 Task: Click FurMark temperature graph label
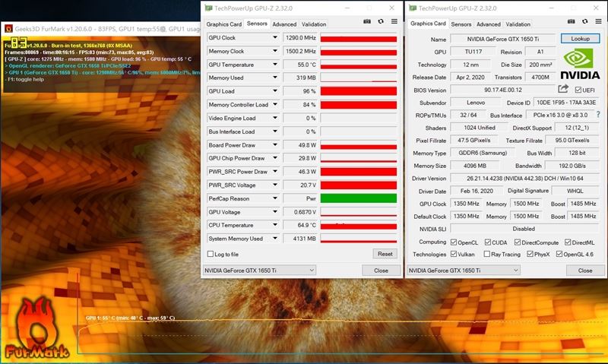point(130,318)
